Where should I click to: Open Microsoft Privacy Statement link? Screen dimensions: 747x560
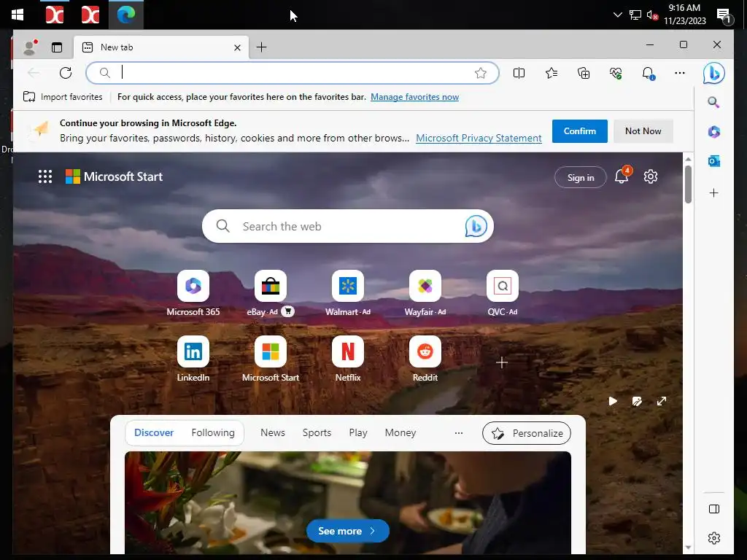[479, 138]
